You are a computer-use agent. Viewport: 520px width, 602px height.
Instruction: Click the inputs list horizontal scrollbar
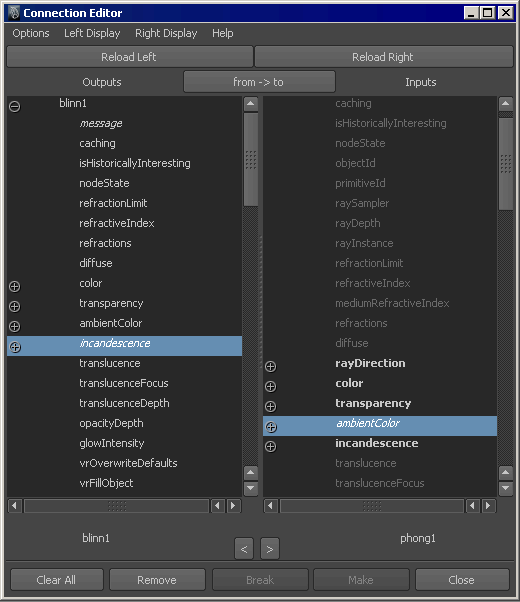(372, 506)
